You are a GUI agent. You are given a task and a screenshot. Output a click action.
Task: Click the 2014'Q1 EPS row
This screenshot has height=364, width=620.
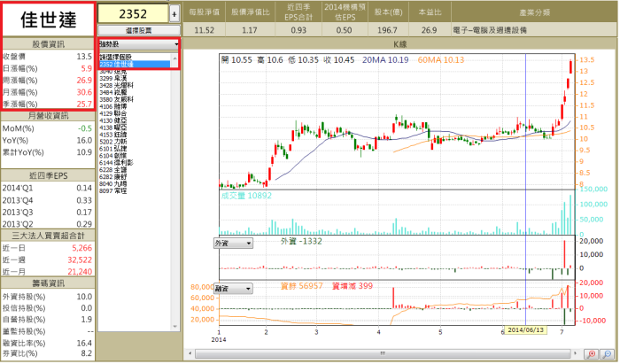(47, 188)
